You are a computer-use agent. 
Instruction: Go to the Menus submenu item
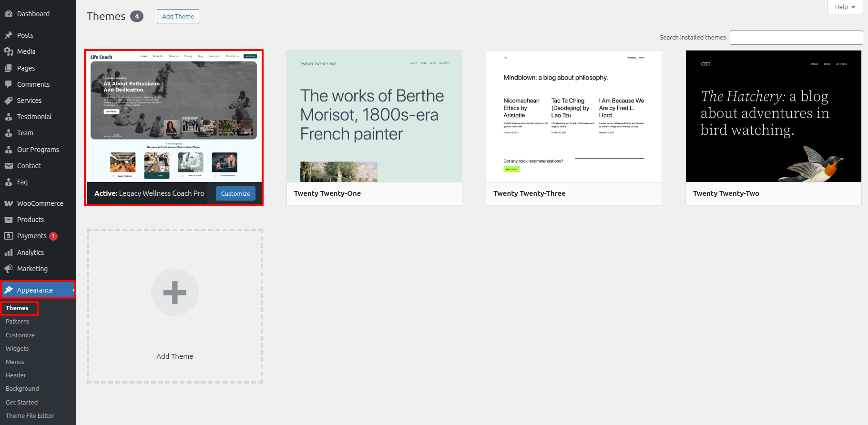pos(15,362)
